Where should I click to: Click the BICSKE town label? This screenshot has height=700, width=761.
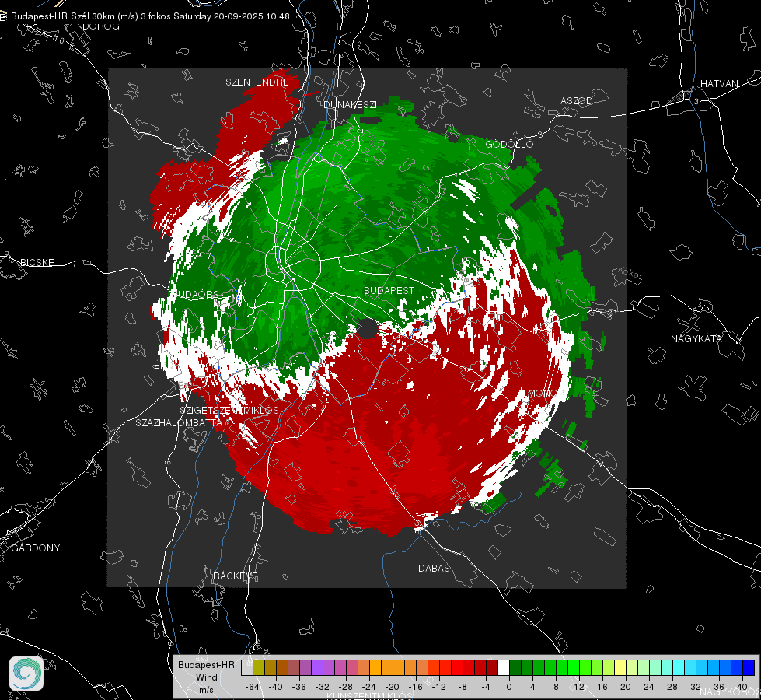pyautogui.click(x=37, y=262)
